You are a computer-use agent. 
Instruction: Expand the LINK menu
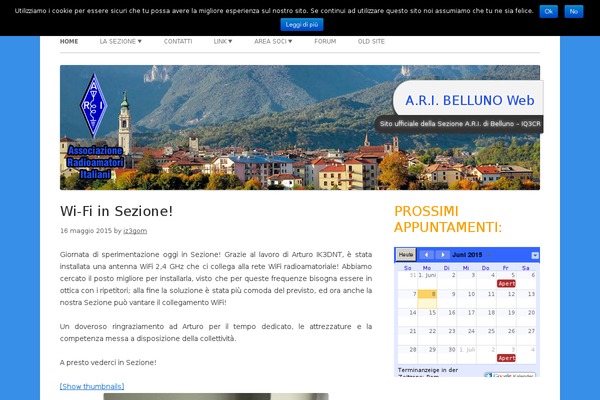click(223, 41)
